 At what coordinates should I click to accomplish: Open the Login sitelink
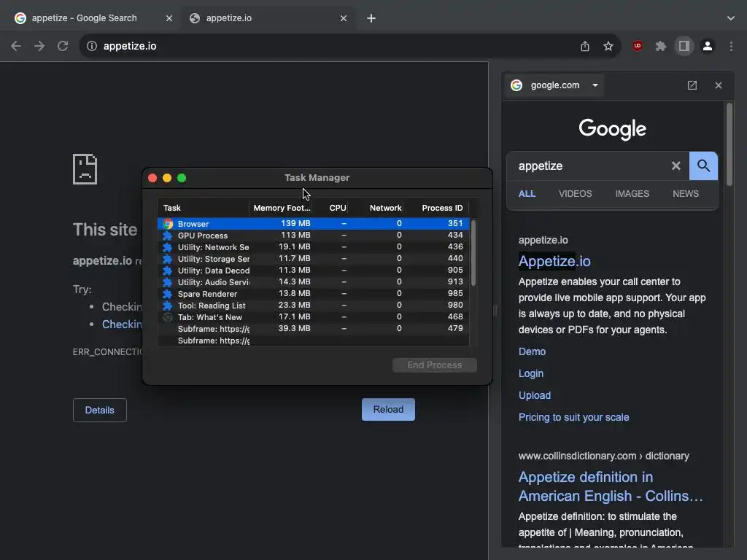531,373
